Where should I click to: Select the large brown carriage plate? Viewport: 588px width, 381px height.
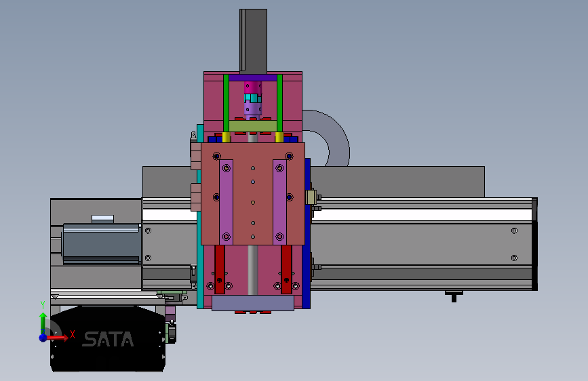(253, 193)
